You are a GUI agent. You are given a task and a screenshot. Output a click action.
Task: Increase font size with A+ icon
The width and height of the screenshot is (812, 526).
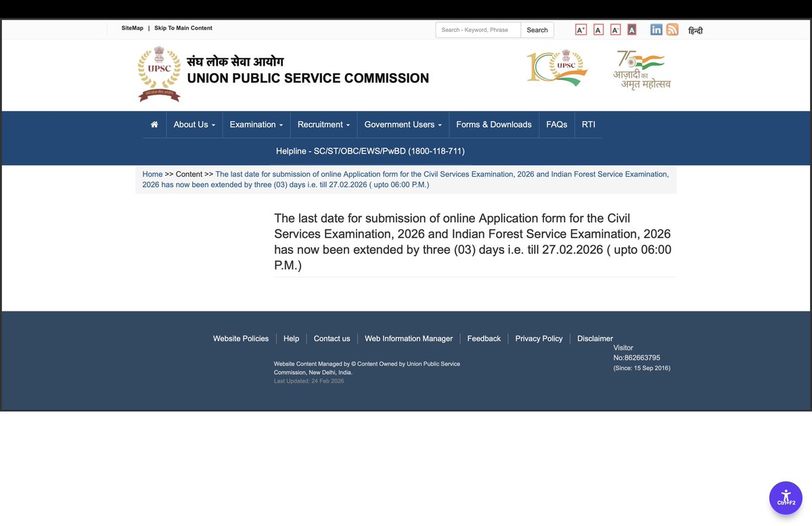click(581, 30)
